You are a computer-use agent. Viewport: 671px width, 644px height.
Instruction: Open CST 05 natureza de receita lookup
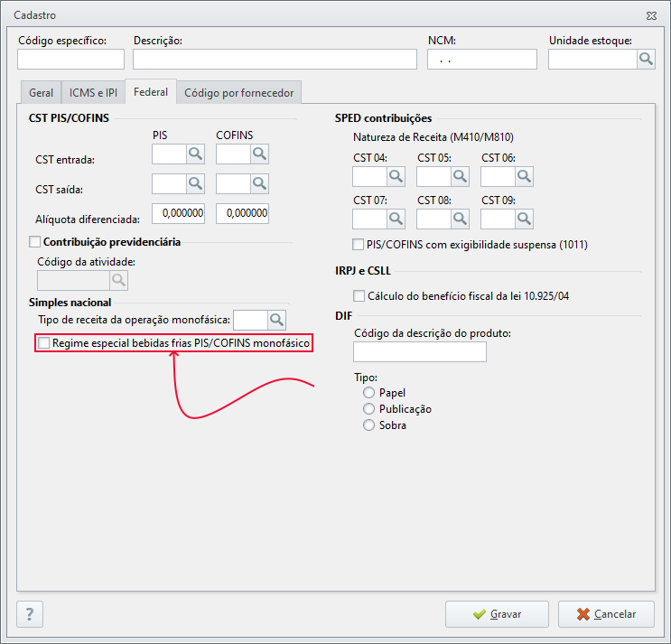coord(460,176)
